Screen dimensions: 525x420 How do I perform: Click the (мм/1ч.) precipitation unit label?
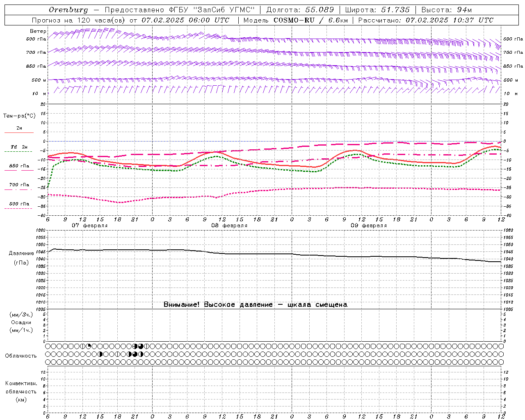(x=21, y=330)
